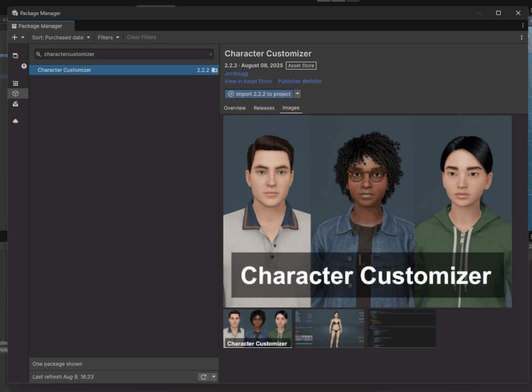This screenshot has height=392, width=532.
Task: Click the Asset Store tag label
Action: 301,65
